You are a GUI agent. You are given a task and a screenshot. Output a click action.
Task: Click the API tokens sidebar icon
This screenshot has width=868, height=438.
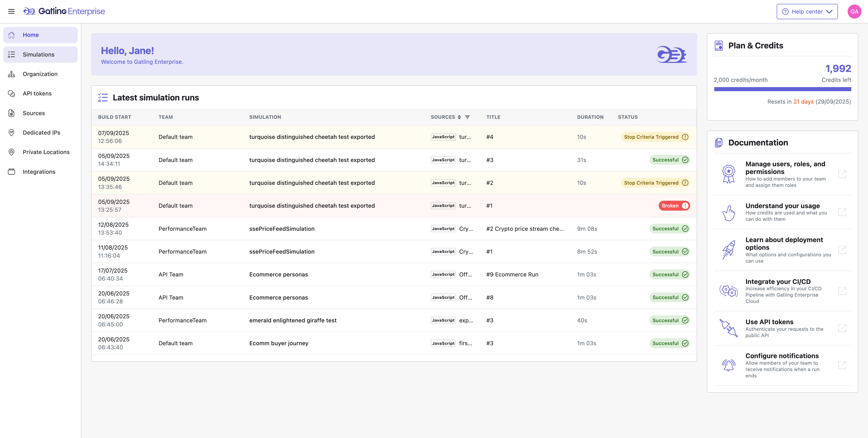click(x=12, y=93)
